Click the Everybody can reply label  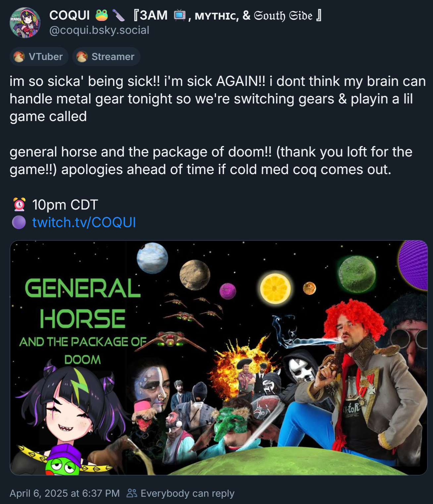click(x=188, y=493)
